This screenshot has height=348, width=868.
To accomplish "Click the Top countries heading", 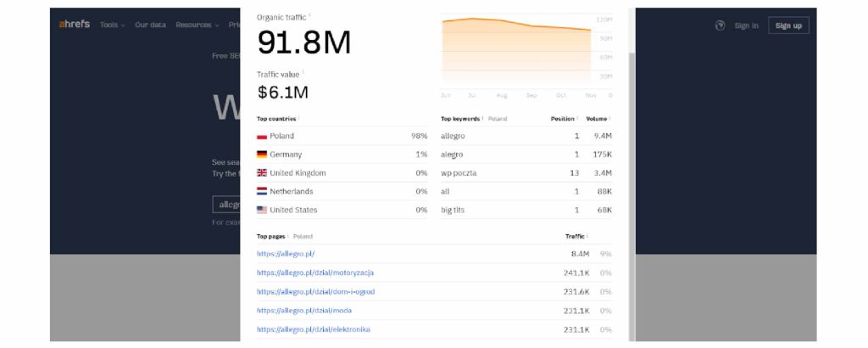I will pos(276,119).
